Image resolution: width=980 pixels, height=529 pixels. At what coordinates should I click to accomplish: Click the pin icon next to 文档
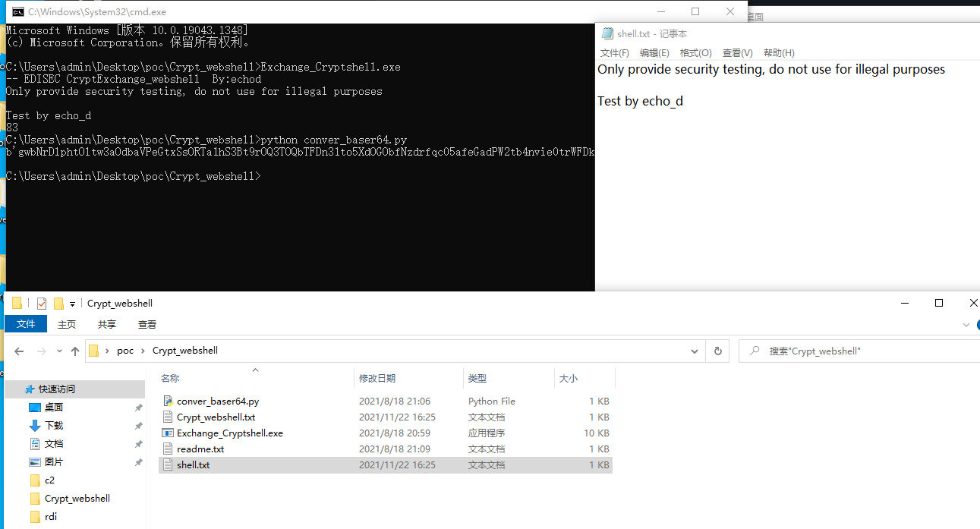click(x=139, y=444)
